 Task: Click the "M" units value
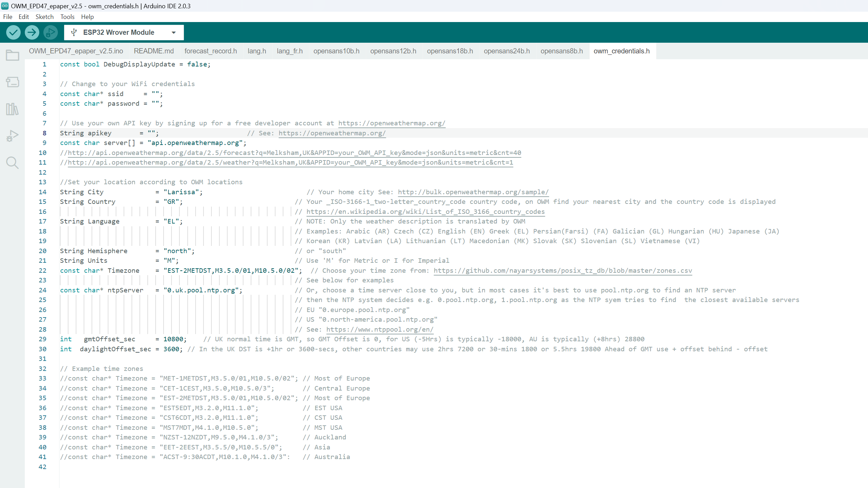[169, 260]
